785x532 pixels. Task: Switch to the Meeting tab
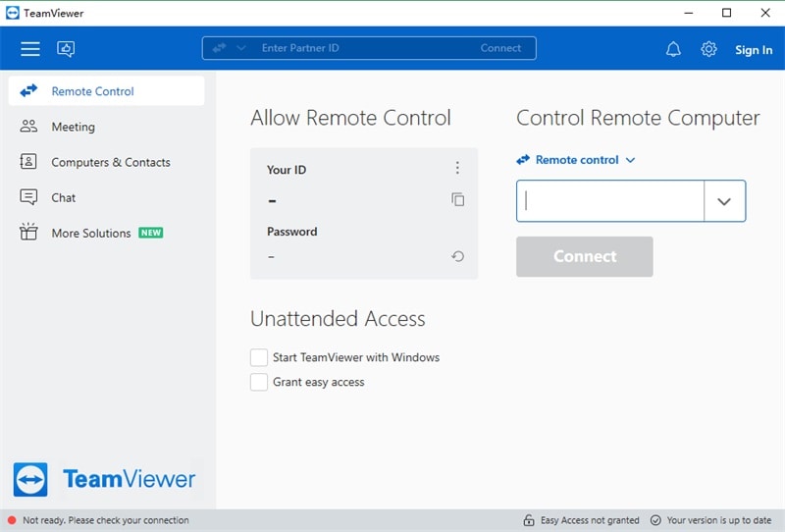[x=73, y=127]
